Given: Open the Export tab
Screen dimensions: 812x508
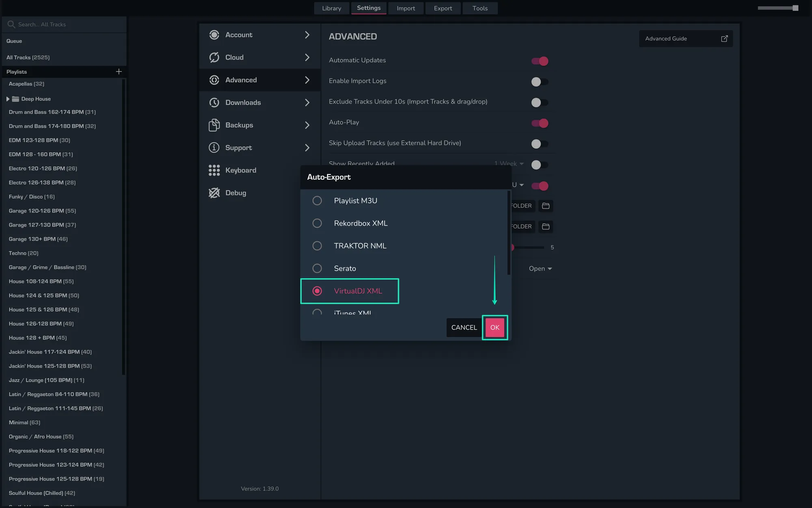Looking at the screenshot, I should tap(443, 8).
